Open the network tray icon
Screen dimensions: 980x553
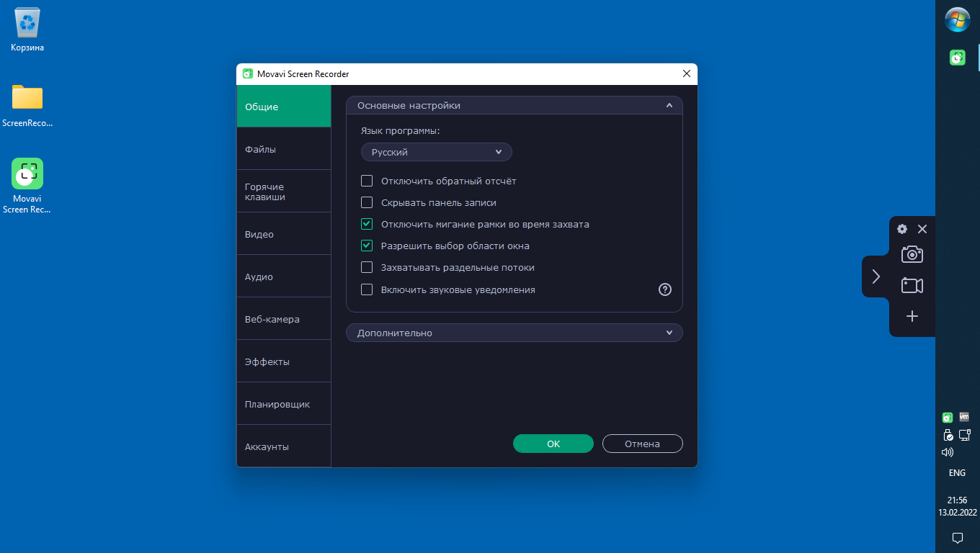965,435
